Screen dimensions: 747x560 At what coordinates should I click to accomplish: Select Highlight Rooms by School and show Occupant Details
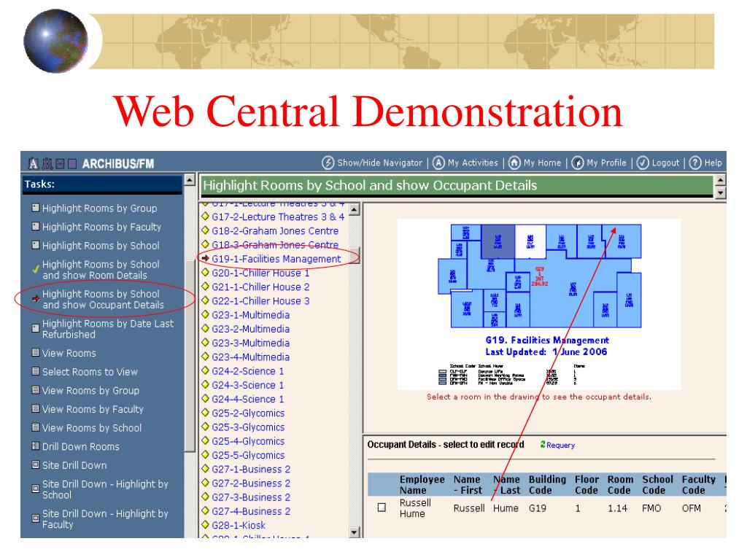coord(103,299)
